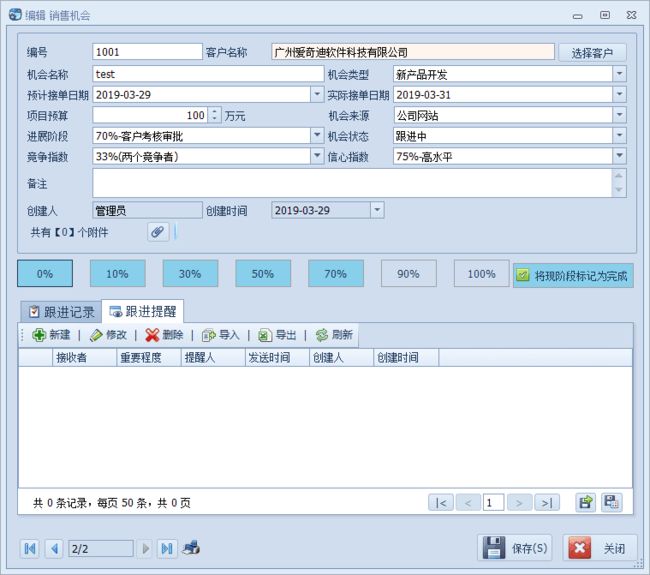Select the 0% stage step
This screenshot has height=575, width=650.
(x=45, y=274)
